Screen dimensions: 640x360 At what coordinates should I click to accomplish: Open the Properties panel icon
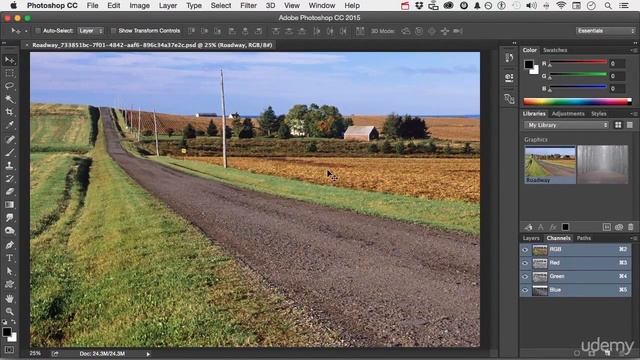tap(509, 78)
